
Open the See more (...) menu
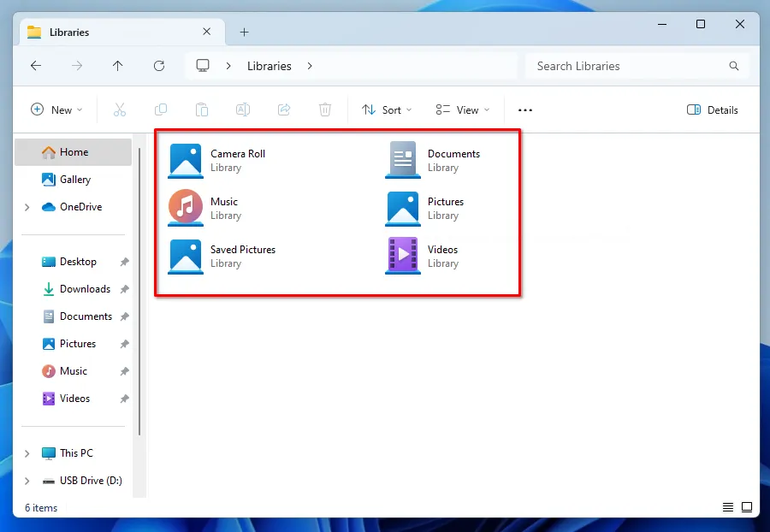click(x=524, y=109)
